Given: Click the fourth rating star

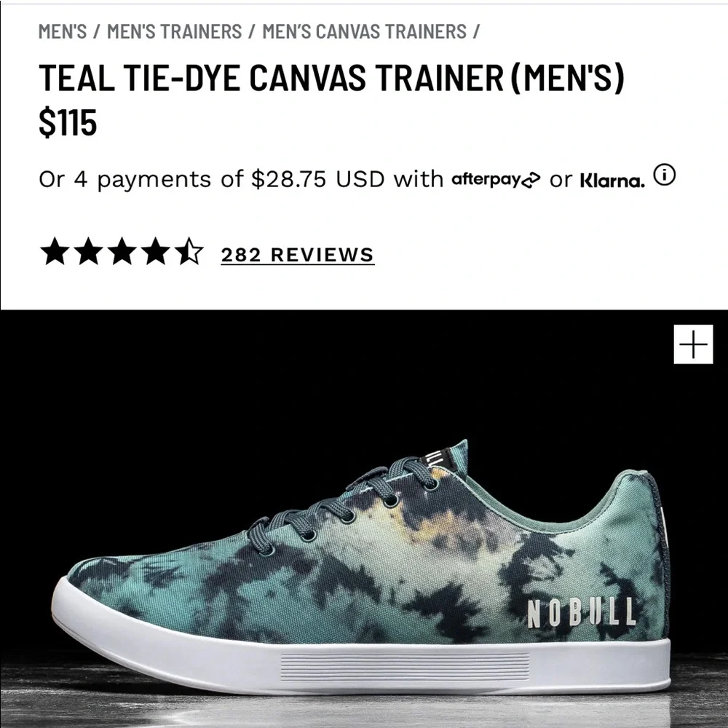Looking at the screenshot, I should 156,251.
